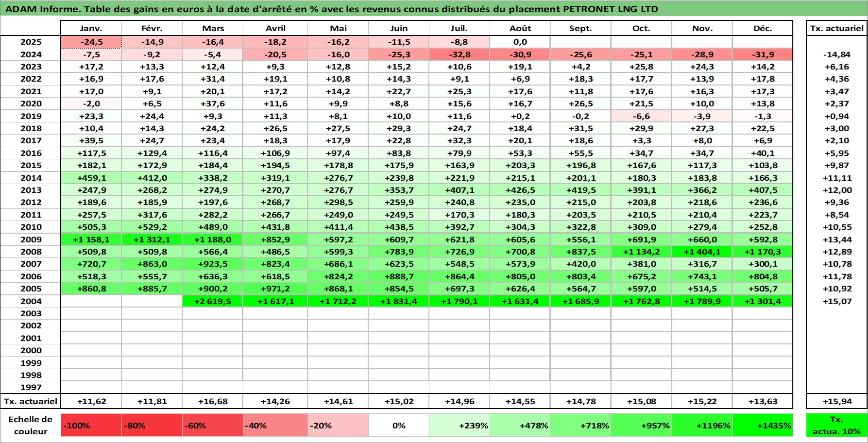Select the +298,5 cell in 2012
Screen dimensions: 868x443
[338, 202]
